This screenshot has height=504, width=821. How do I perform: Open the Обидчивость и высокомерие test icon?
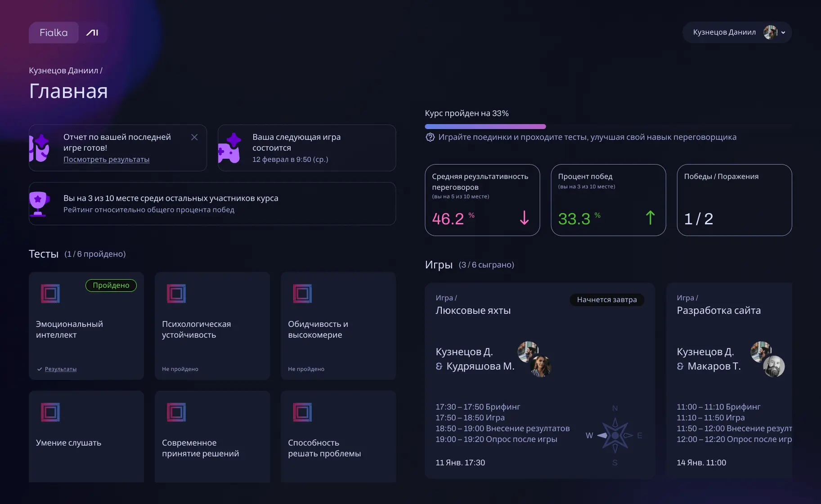302,294
